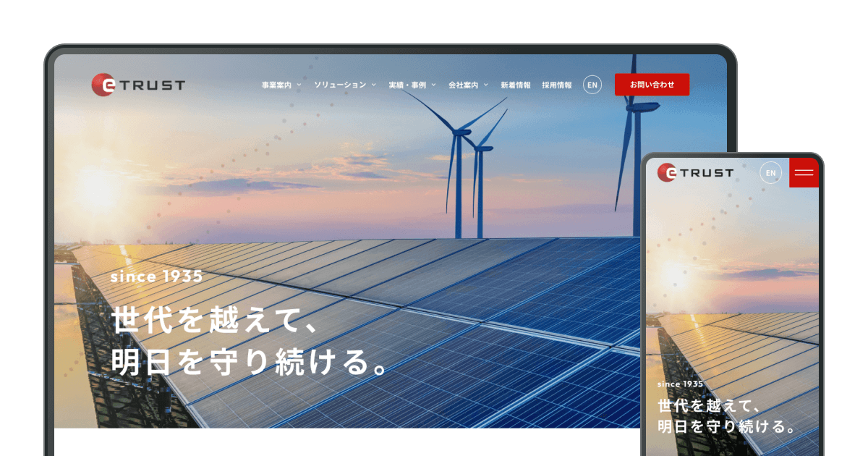Click the large desktop headline 世代を越えて、
Screen dimensions: 868x456
[x=216, y=321]
